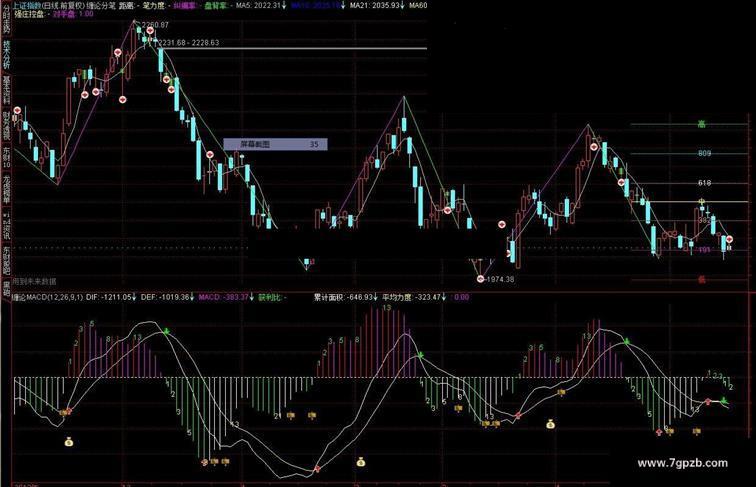Click the red signal marker beside the 2260.87 peak
This screenshot has height=487, width=756.
[150, 31]
